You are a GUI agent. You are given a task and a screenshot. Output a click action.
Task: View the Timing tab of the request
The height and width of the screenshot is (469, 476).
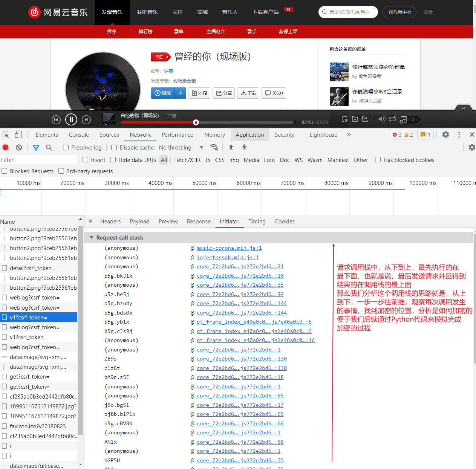click(x=257, y=222)
